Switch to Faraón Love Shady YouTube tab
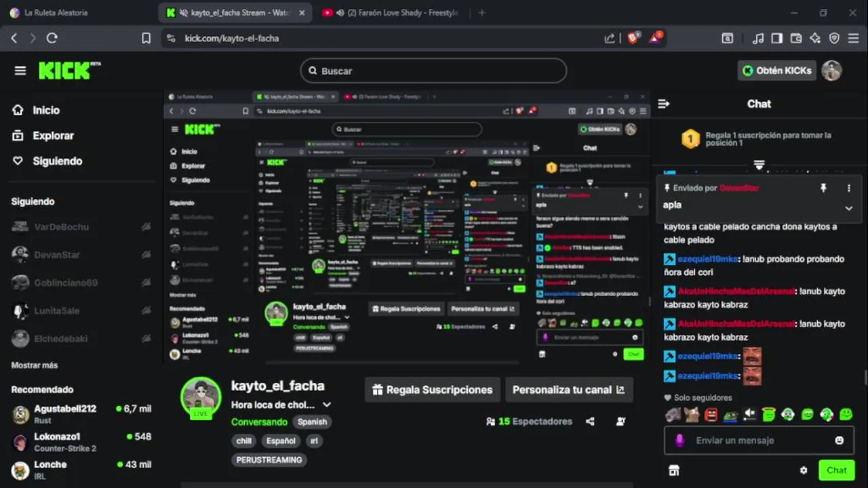This screenshot has height=488, width=868. click(x=392, y=13)
